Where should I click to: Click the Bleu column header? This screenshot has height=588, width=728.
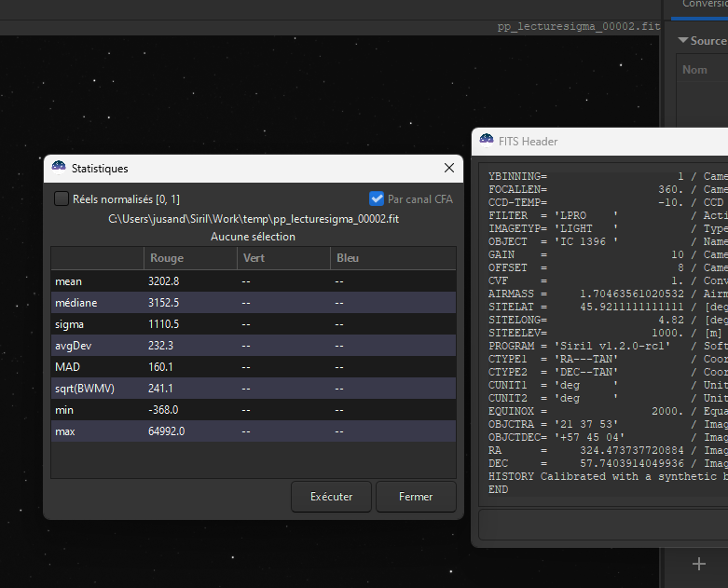click(x=392, y=258)
